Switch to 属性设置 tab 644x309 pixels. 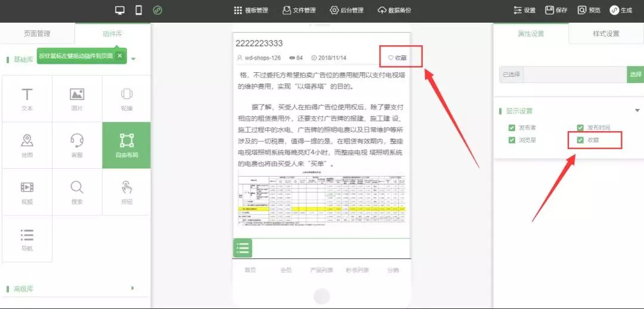(531, 33)
